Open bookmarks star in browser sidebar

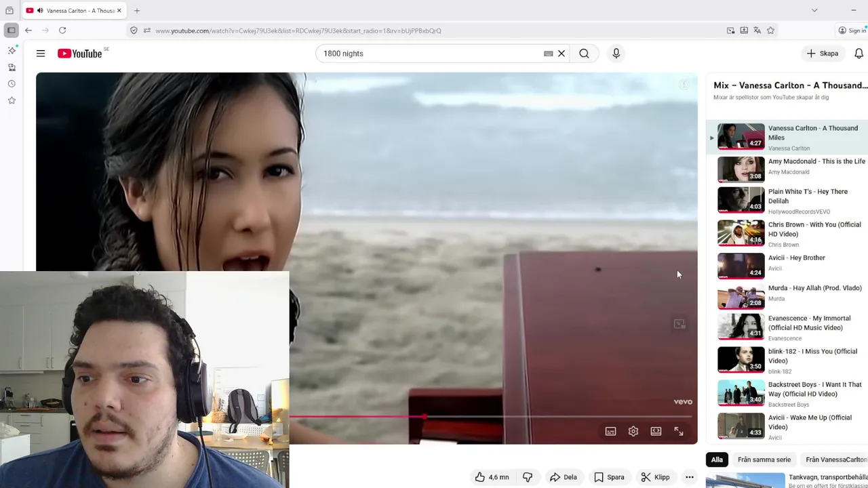coord(12,100)
